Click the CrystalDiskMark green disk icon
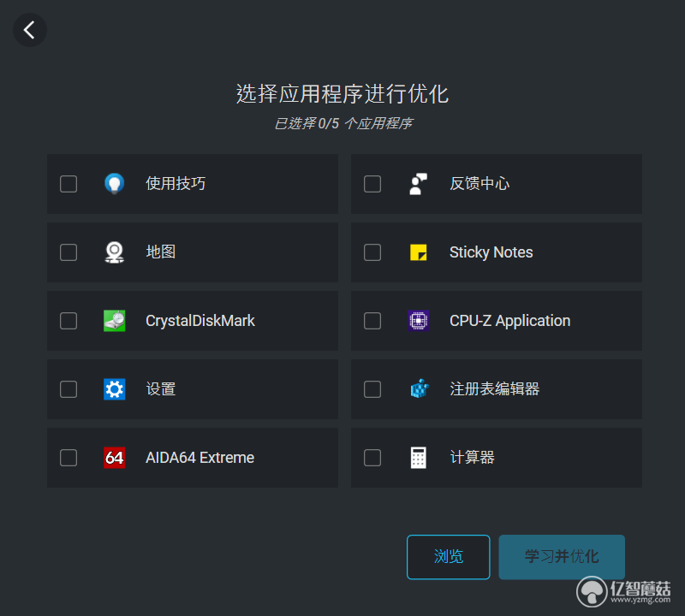 point(115,321)
